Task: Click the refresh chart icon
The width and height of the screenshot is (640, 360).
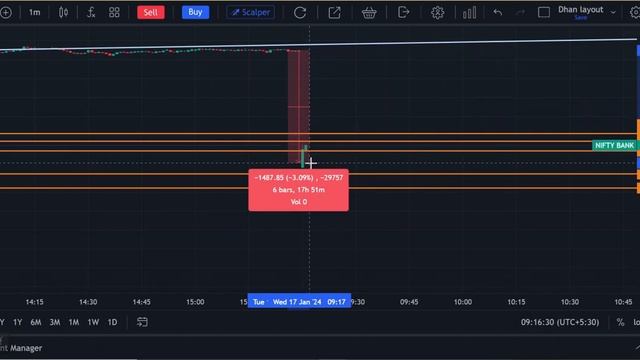Action: (x=300, y=13)
